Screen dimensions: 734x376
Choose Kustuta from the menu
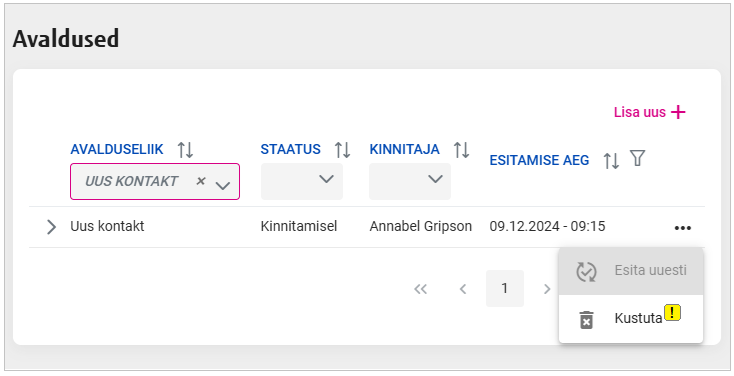(x=631, y=319)
